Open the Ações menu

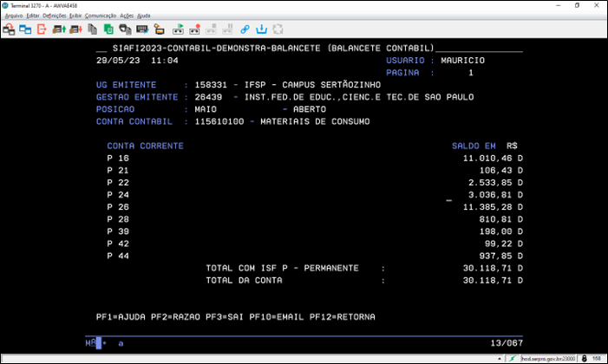pyautogui.click(x=127, y=16)
